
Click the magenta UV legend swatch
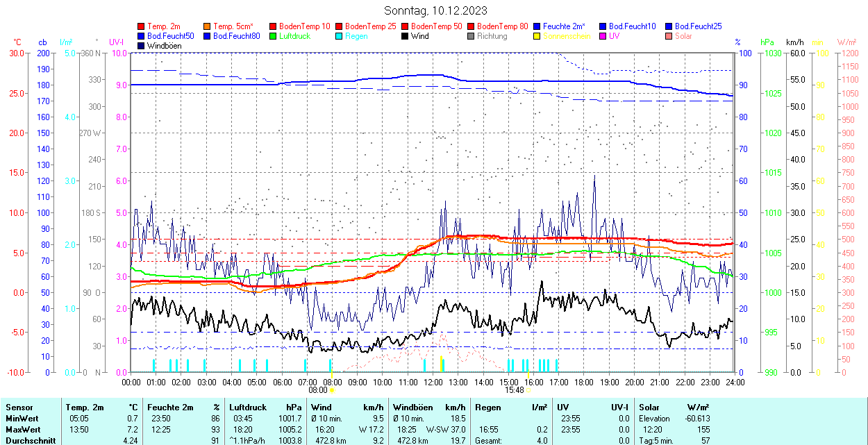[x=603, y=36]
